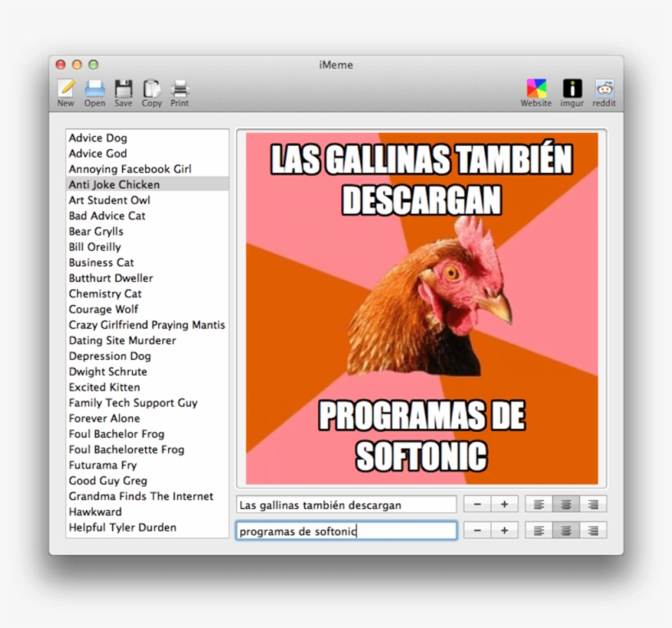Copy the meme to clipboard

(x=151, y=90)
